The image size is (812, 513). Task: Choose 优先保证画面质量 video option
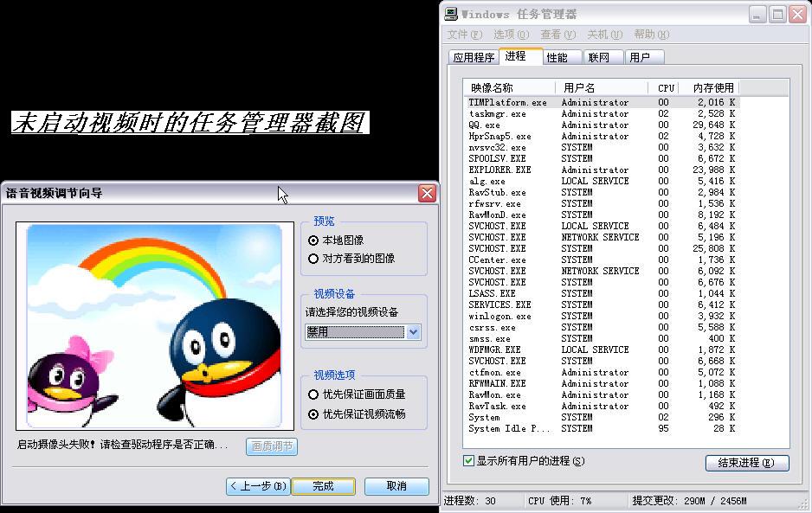[x=313, y=394]
